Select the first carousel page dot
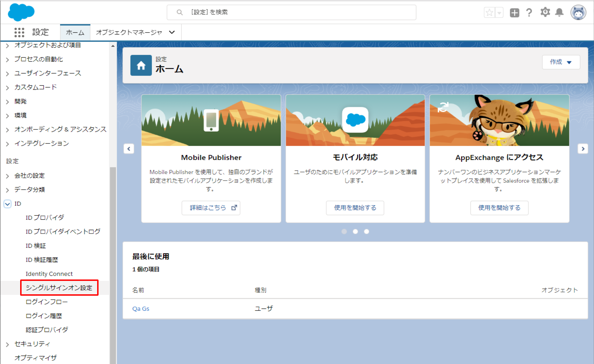Image resolution: width=594 pixels, height=364 pixels. pos(344,231)
